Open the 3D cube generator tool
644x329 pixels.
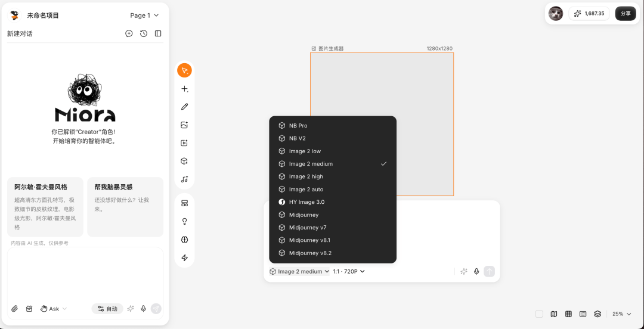[184, 161]
